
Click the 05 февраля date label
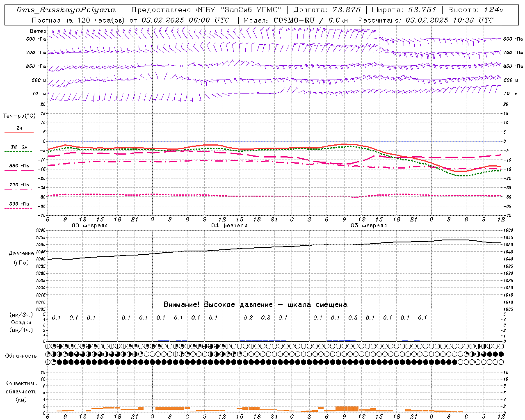(x=369, y=226)
